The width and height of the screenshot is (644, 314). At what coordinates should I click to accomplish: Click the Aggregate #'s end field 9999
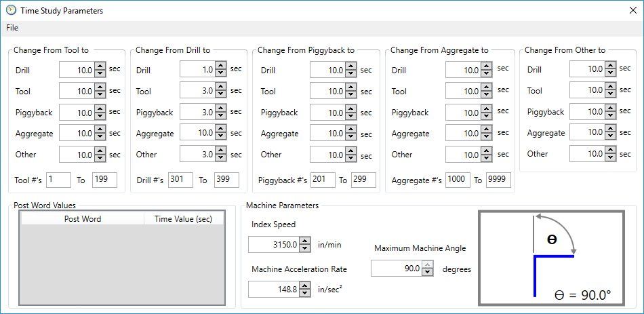pyautogui.click(x=498, y=180)
